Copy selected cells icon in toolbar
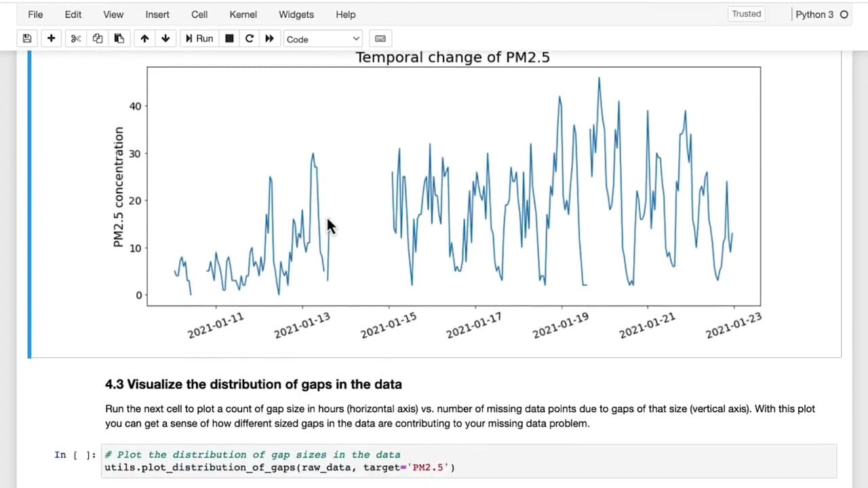 pyautogui.click(x=98, y=39)
